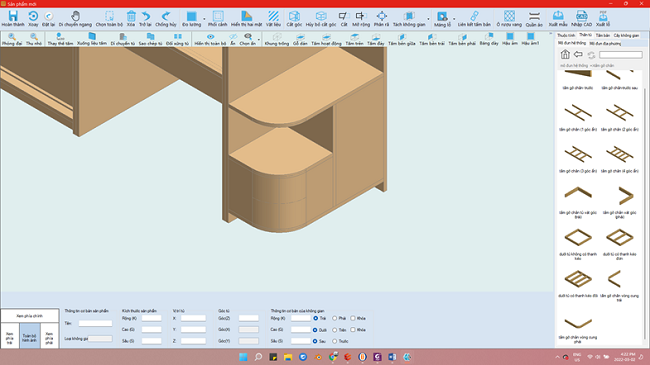Click the Nhập CAD import icon
This screenshot has width=650, height=365.
tap(581, 19)
